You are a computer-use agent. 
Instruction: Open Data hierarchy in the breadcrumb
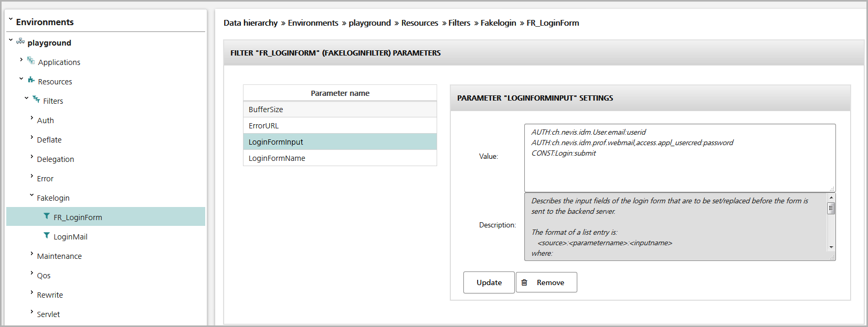coord(250,23)
